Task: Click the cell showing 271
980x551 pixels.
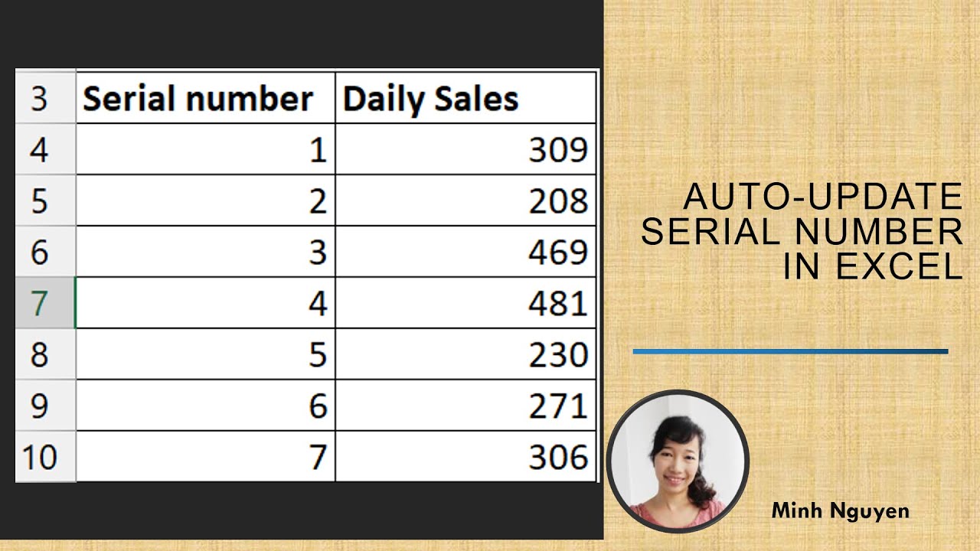Action: 465,406
